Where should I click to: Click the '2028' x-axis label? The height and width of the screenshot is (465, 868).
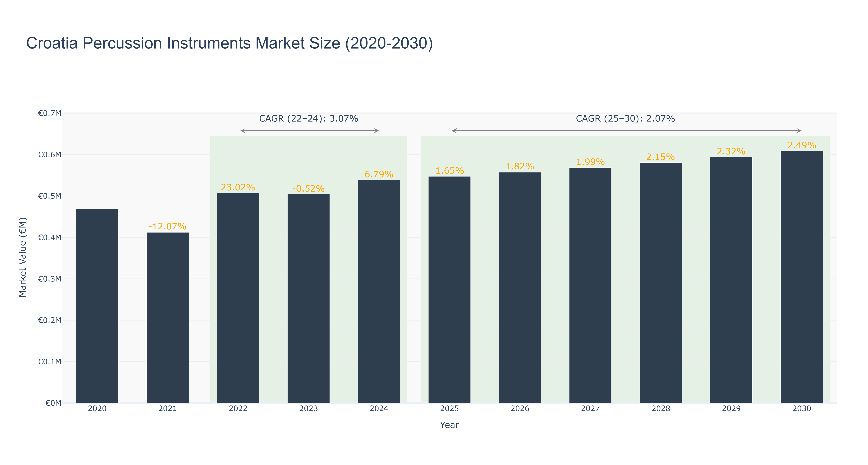tap(660, 409)
